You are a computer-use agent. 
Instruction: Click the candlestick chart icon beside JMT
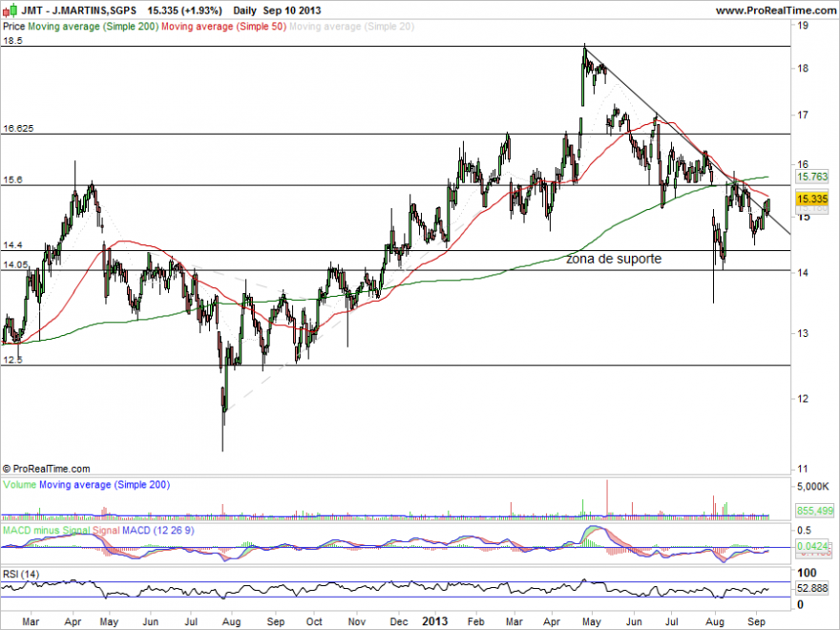coord(10,10)
